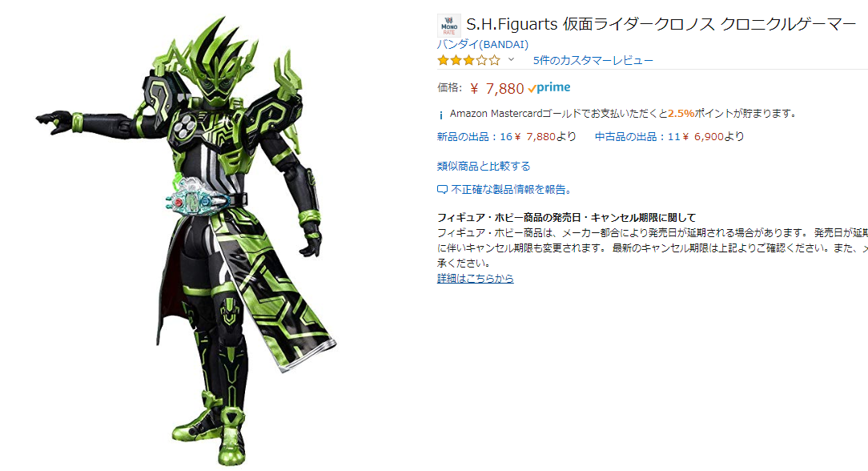Click the new offers ￥7,880 price
The width and height of the screenshot is (868, 471).
tap(535, 137)
